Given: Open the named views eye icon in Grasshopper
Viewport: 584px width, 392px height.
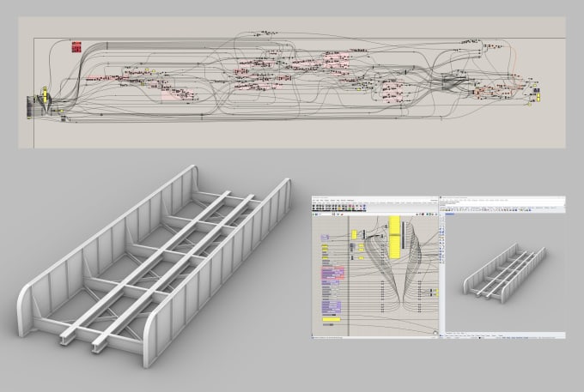Looking at the screenshot, I should pos(338,214).
